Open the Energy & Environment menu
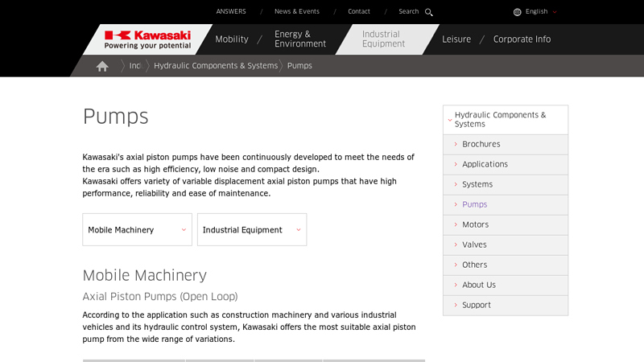Screen dimensions: 644x362 pos(299,39)
